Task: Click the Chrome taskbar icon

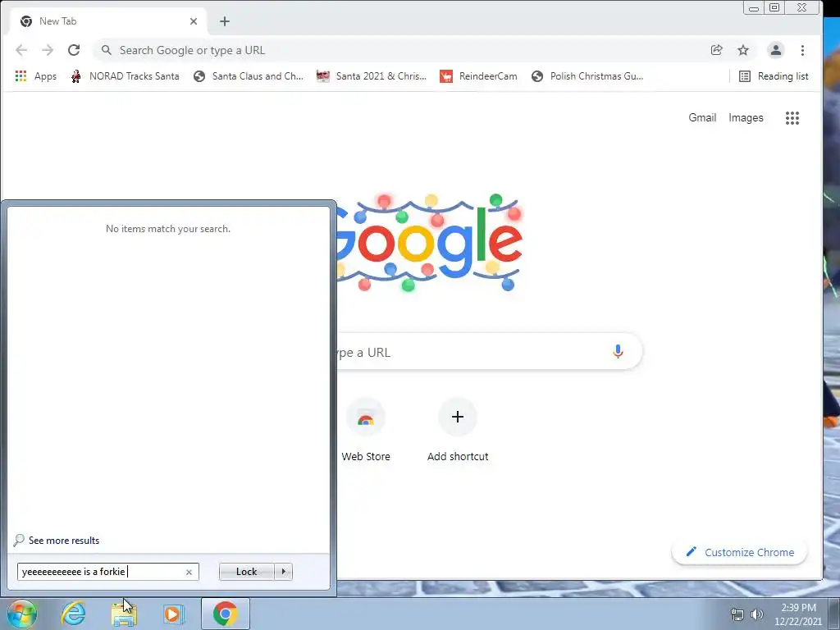Action: point(226,614)
